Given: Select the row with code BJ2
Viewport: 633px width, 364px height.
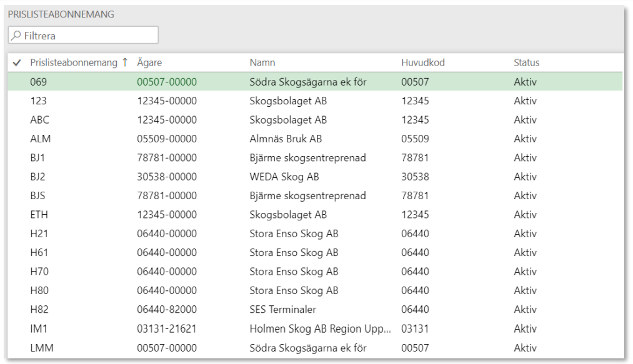Looking at the screenshot, I should (315, 176).
